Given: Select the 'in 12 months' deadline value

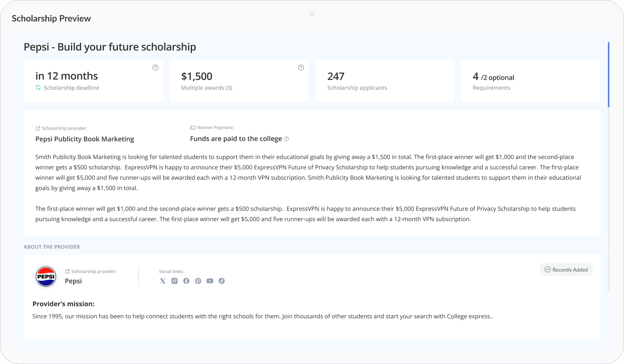Looking at the screenshot, I should click(67, 76).
